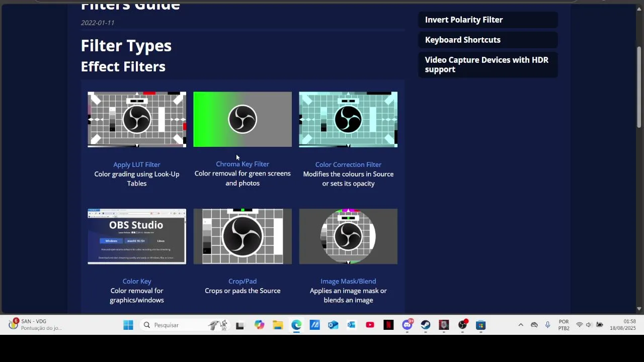Open YouTube app in taskbar

(x=370, y=325)
